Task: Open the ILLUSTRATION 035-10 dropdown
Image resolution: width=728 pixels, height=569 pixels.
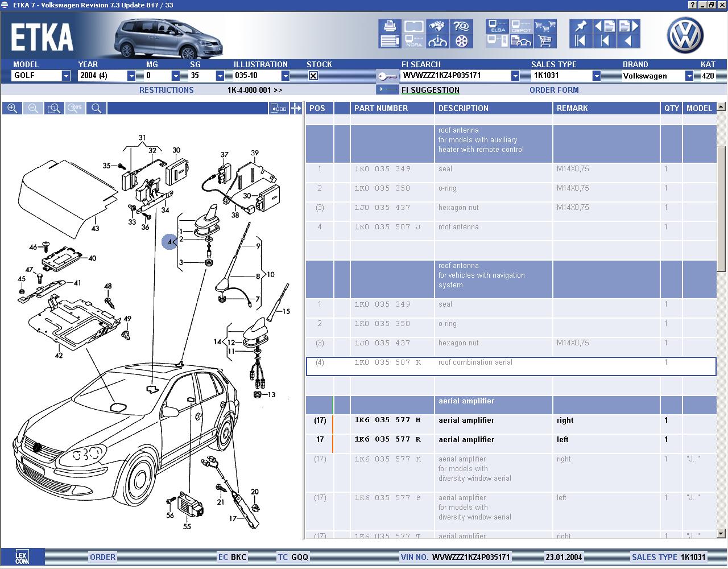Action: [286, 76]
